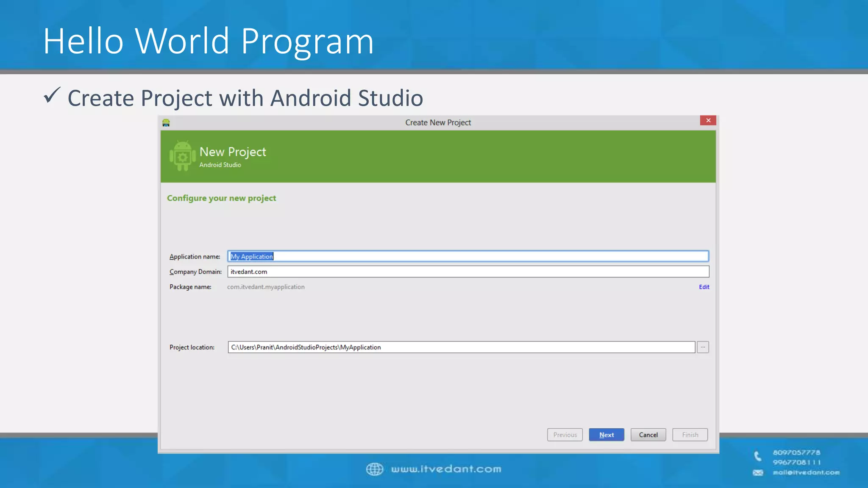Close the Create New Project dialog
Viewport: 868px width, 488px height.
(x=708, y=120)
